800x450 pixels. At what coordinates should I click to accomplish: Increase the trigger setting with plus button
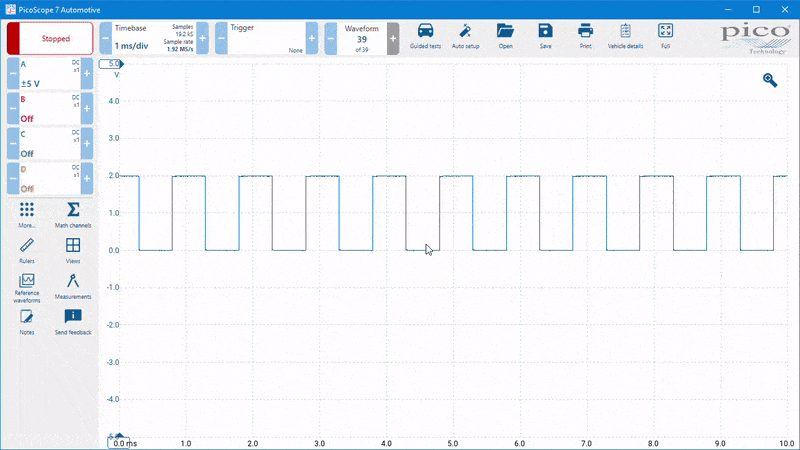pyautogui.click(x=312, y=38)
